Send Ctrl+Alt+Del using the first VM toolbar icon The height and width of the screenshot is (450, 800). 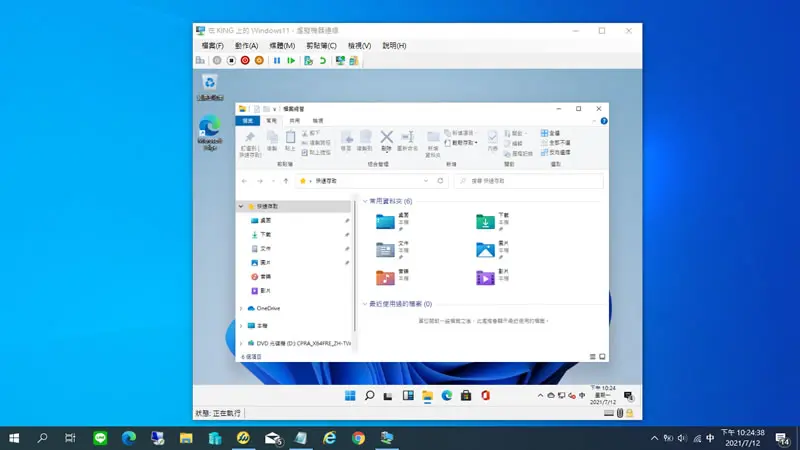(200, 61)
